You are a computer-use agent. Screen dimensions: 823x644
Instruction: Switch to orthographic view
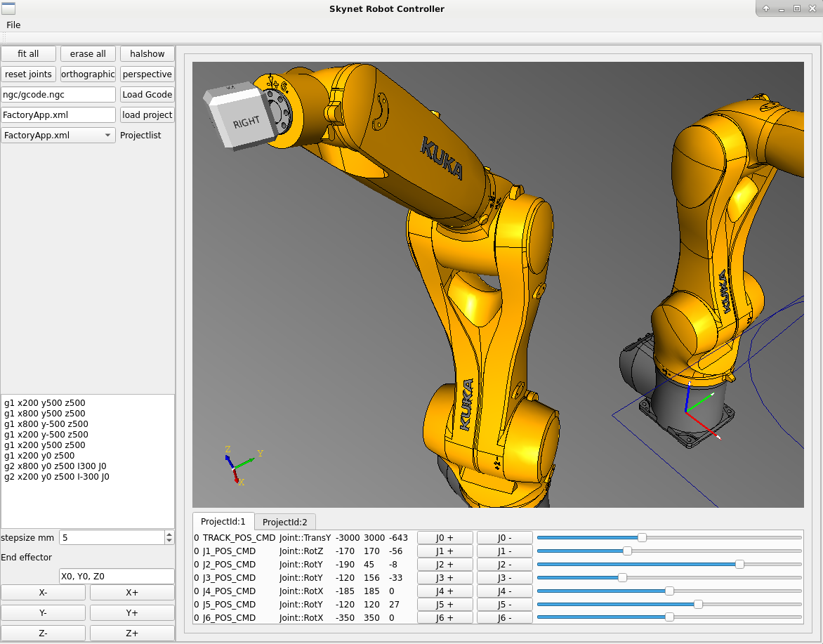(x=88, y=74)
